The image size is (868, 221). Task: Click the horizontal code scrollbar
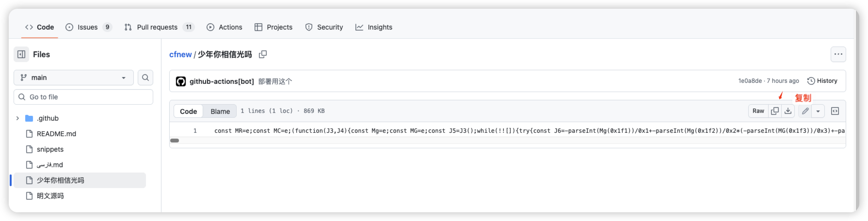click(175, 141)
